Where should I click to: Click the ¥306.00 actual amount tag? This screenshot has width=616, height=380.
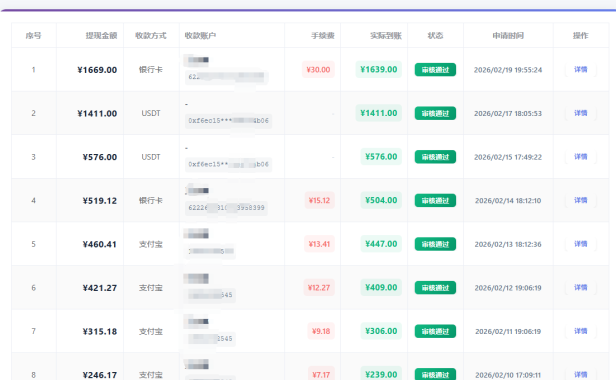[381, 331]
